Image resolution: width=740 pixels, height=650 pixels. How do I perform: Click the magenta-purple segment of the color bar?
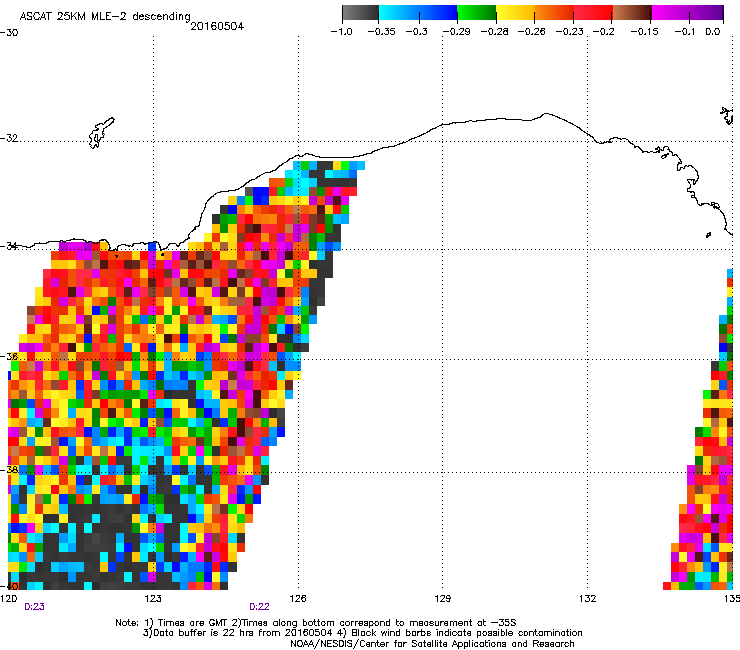[688, 12]
